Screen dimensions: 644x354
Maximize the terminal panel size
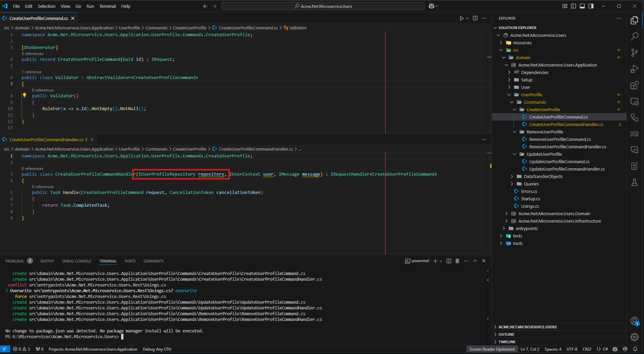(x=475, y=261)
